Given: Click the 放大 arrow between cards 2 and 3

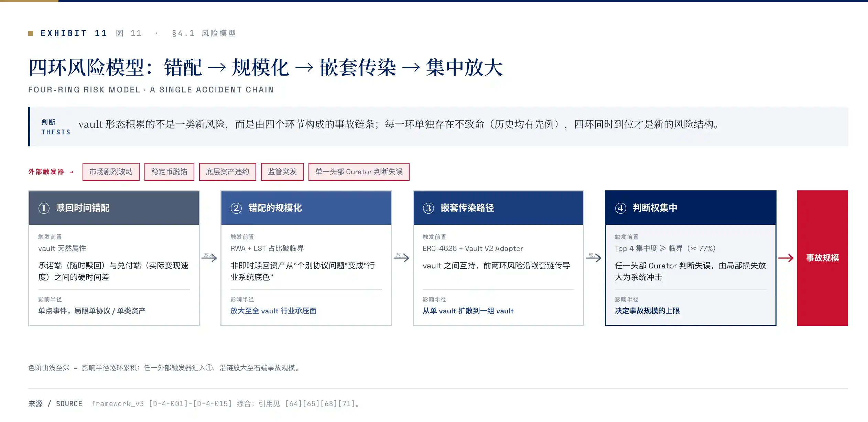Looking at the screenshot, I should (x=402, y=257).
